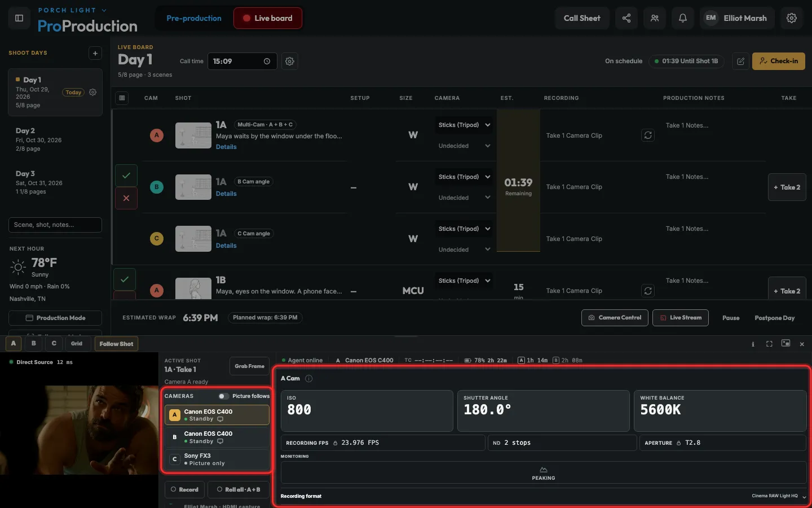The height and width of the screenshot is (508, 812).
Task: Show A Cam info tooltip icon
Action: tap(309, 379)
